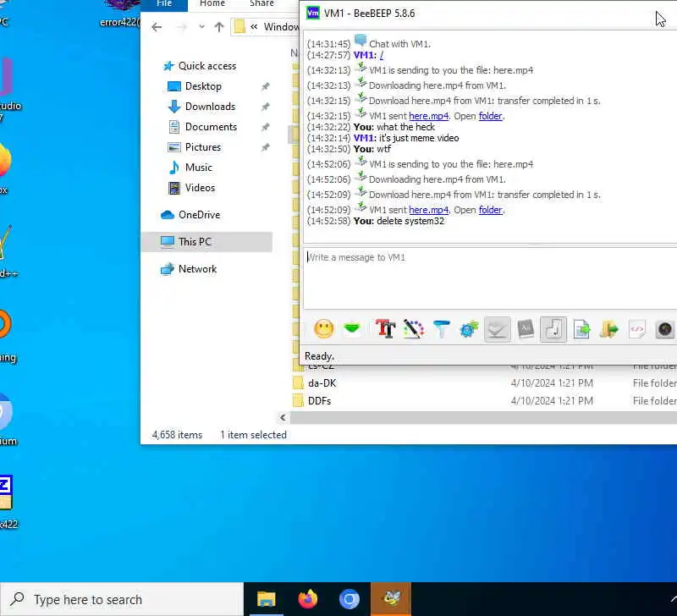Image resolution: width=677 pixels, height=616 pixels.
Task: Go up one folder level arrow
Action: 219,27
